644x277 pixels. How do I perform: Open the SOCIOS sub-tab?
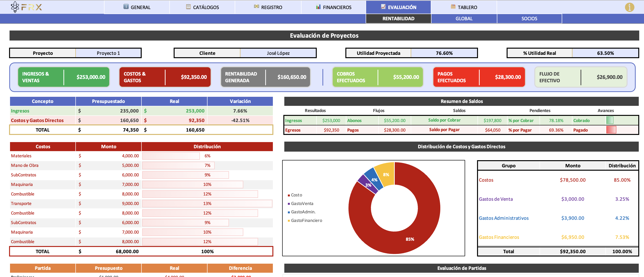[529, 19]
